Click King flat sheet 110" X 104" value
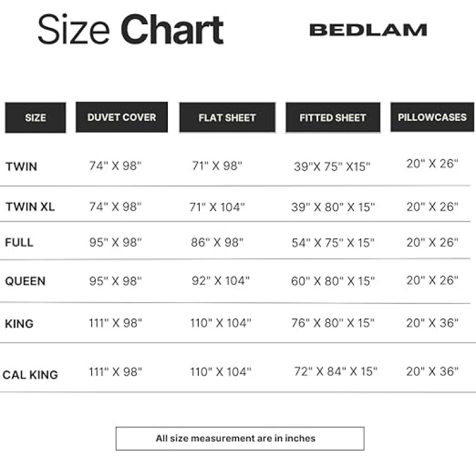 click(x=221, y=323)
